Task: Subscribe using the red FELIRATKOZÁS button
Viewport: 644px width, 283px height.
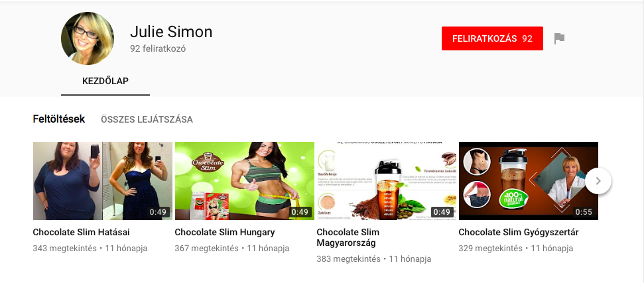Action: [x=492, y=38]
